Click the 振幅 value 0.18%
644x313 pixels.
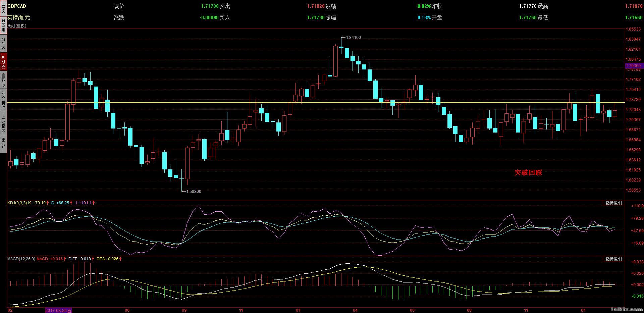pos(424,17)
